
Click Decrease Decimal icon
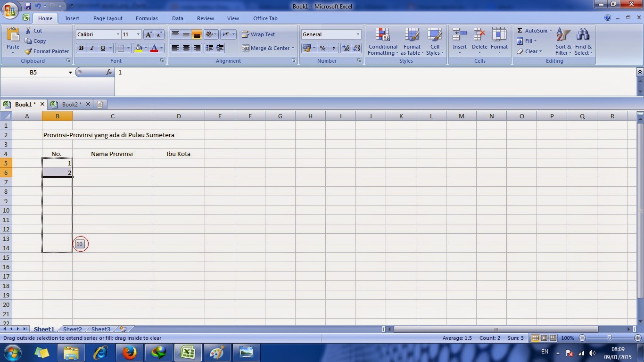click(356, 48)
